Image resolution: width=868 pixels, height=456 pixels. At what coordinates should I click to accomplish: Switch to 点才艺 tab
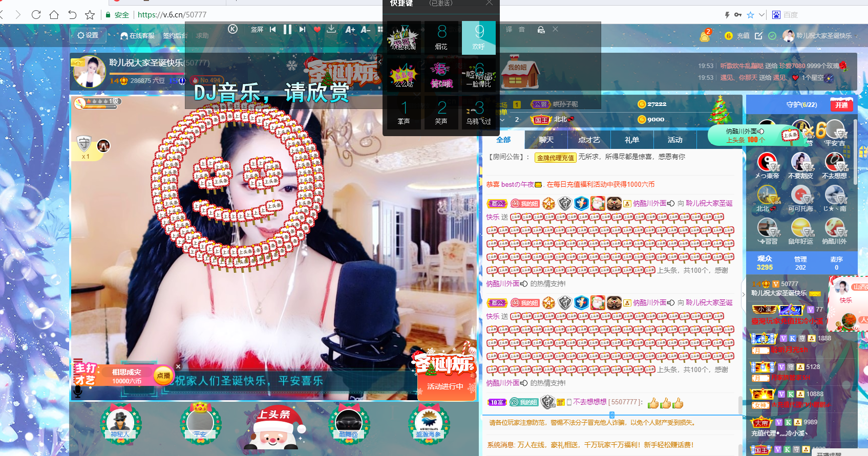(x=589, y=140)
